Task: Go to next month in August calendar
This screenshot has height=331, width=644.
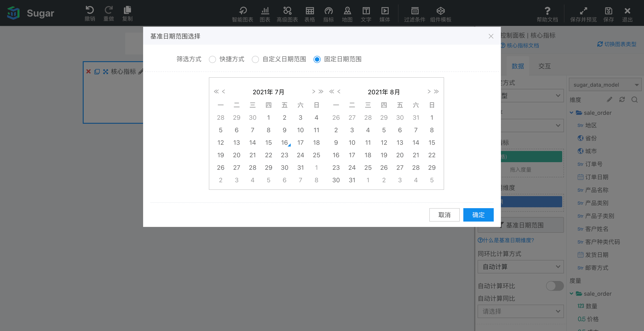Action: [x=429, y=92]
